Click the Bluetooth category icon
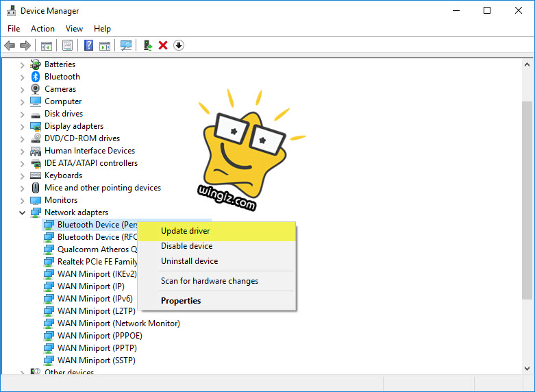The image size is (535, 392). tap(36, 77)
